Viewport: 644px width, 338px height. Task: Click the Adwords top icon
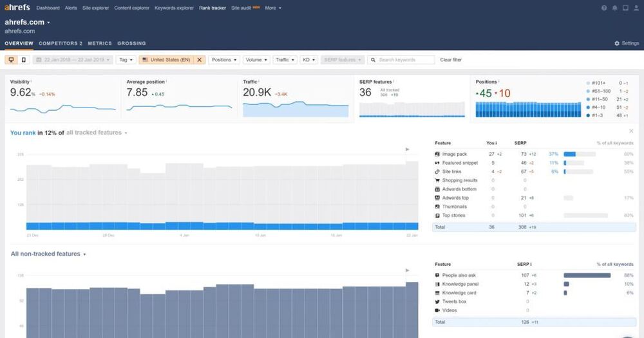tap(437, 198)
